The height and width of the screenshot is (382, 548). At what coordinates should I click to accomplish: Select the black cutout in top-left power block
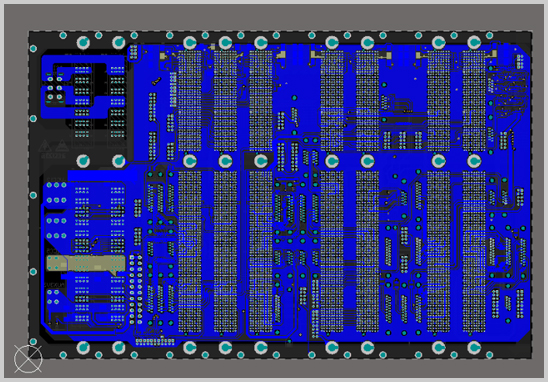(x=100, y=80)
